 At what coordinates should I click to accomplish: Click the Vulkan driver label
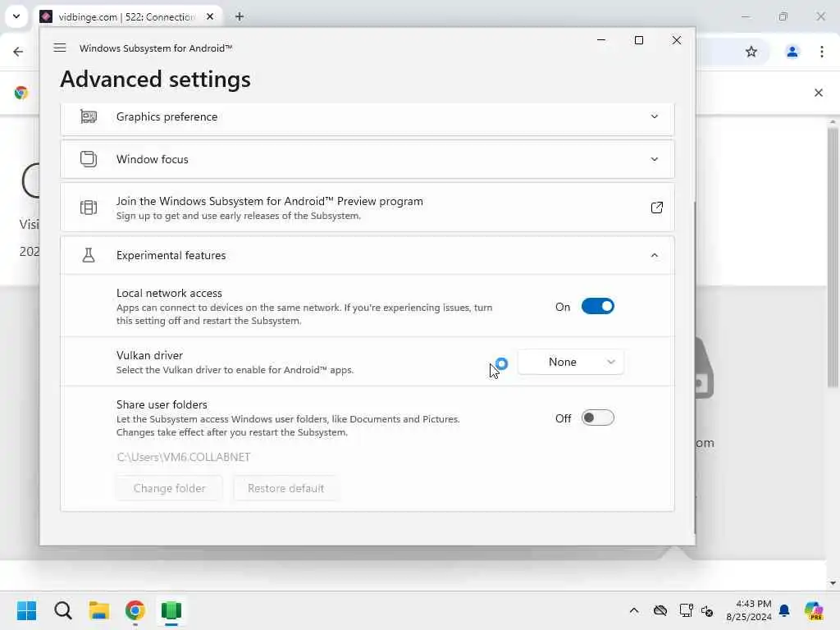click(x=149, y=355)
